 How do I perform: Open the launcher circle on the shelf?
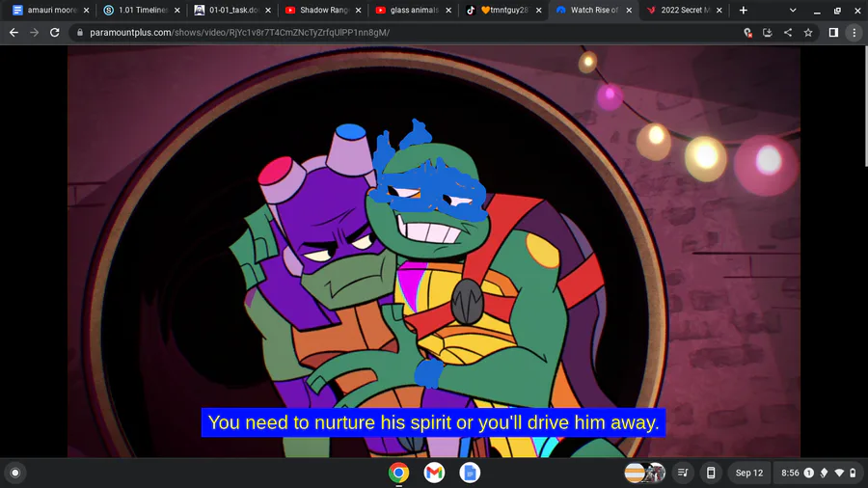click(15, 473)
